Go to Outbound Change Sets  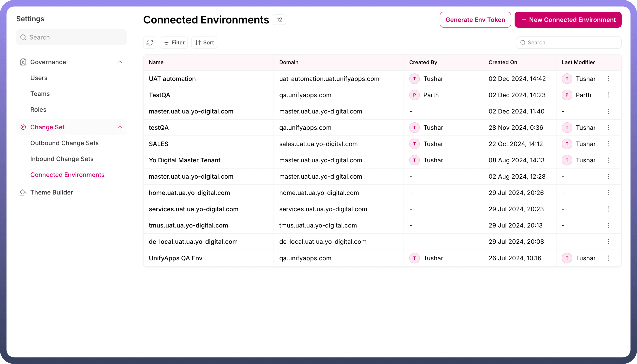(x=64, y=143)
